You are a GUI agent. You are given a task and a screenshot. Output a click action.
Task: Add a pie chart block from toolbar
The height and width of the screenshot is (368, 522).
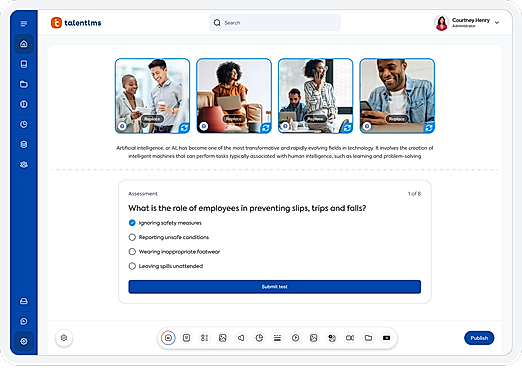tap(259, 338)
